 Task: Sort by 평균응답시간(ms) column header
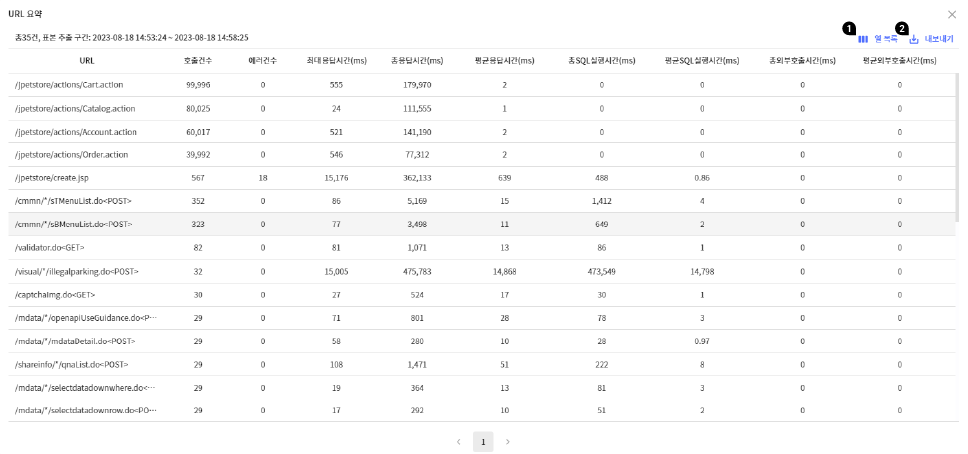(x=504, y=61)
